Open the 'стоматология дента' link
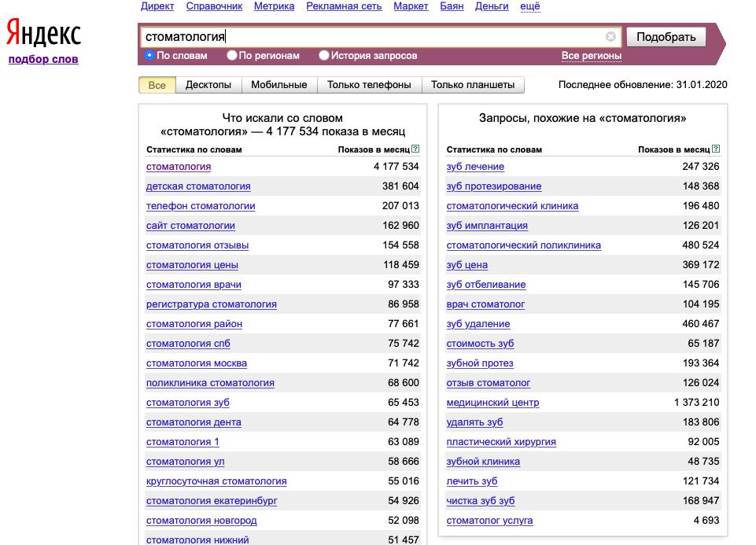756x545 pixels. pos(194,422)
